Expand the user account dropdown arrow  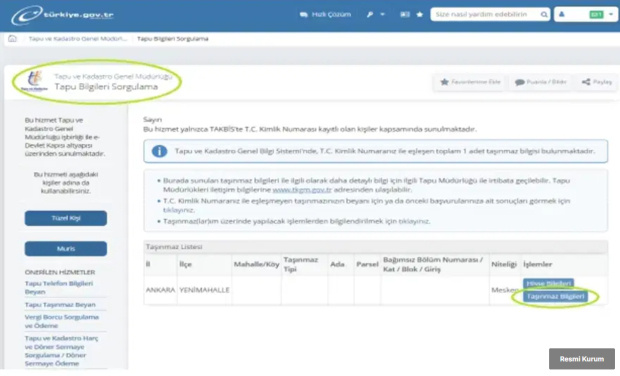coord(611,14)
